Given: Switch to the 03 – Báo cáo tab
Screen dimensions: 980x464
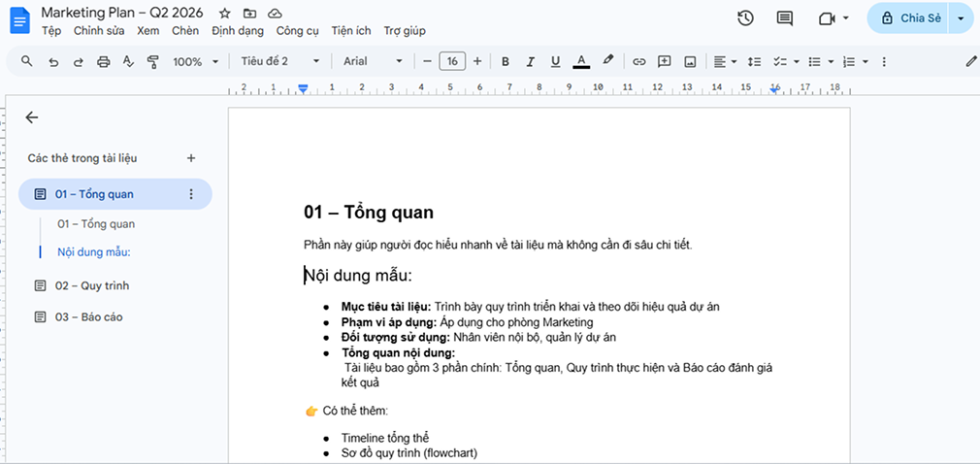Looking at the screenshot, I should [x=88, y=317].
